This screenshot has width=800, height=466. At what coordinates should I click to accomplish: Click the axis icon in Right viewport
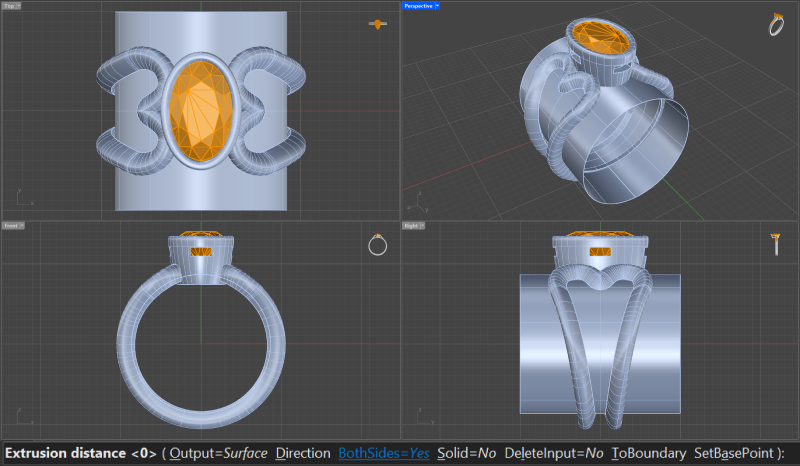tap(422, 420)
